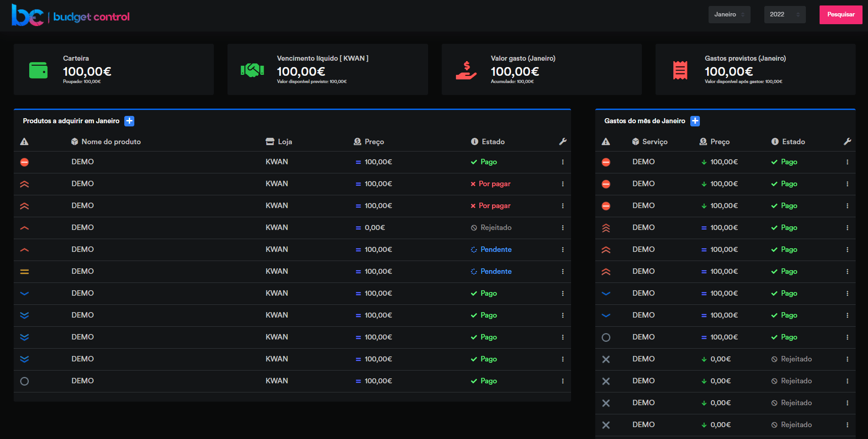Sort products by Nome do produto column
Viewport: 868px width, 439px height.
[111, 142]
